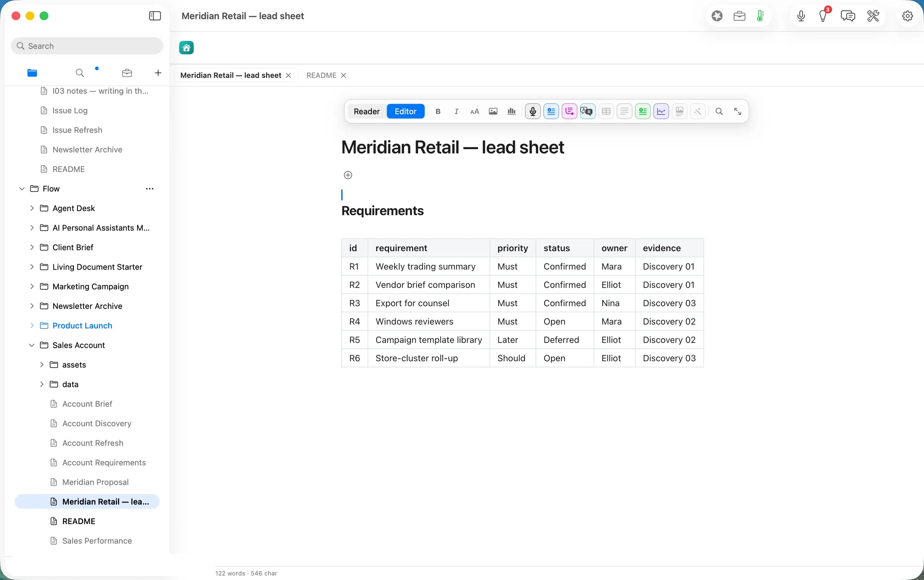Collapse the Sales Account folder
The image size is (924, 580).
(32, 345)
